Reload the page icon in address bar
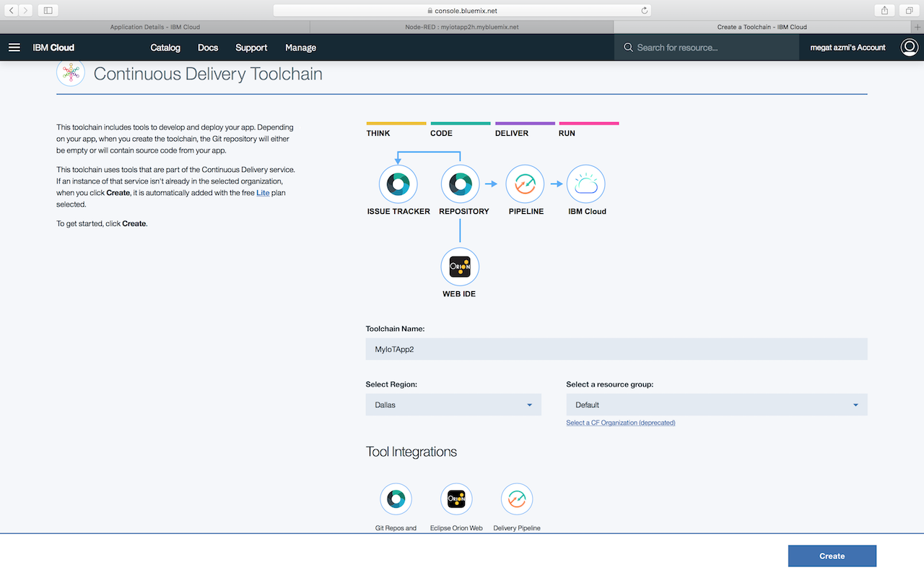This screenshot has height=578, width=924. point(645,11)
